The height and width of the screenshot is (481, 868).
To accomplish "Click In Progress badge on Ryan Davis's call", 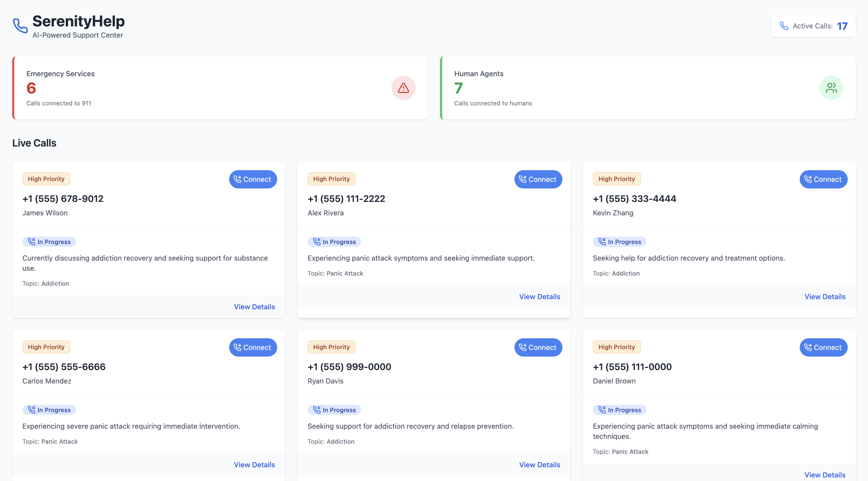I will 334,410.
